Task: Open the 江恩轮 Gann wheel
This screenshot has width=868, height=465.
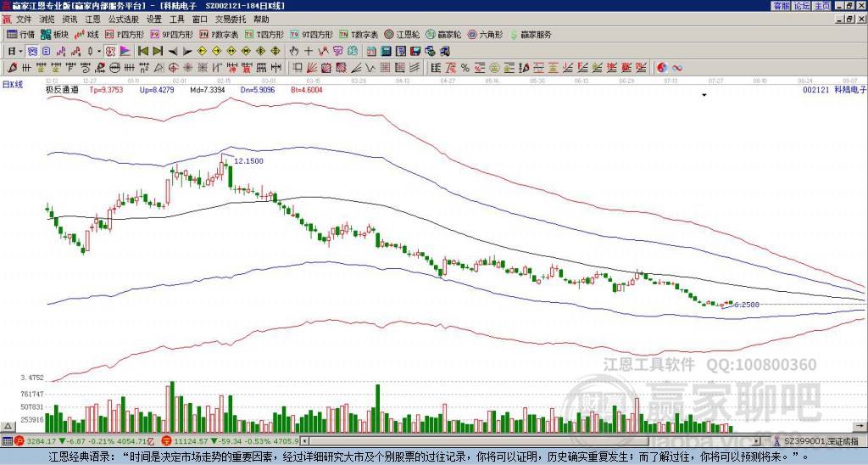Action: tap(403, 34)
